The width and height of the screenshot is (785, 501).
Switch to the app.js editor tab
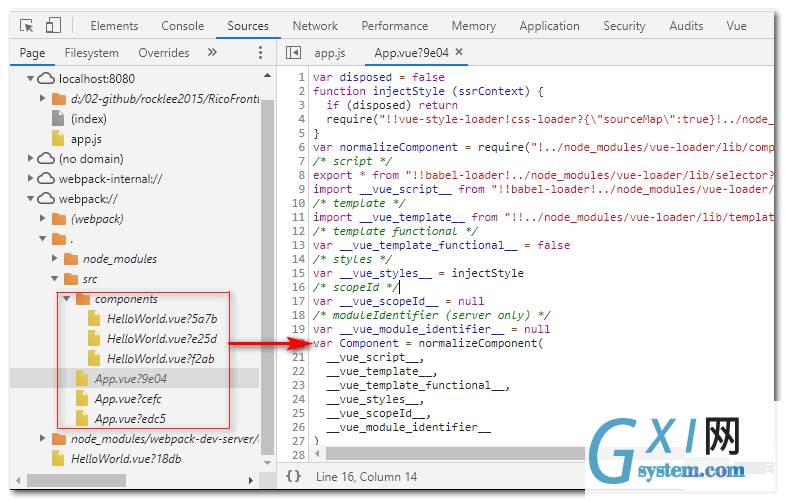(x=329, y=53)
